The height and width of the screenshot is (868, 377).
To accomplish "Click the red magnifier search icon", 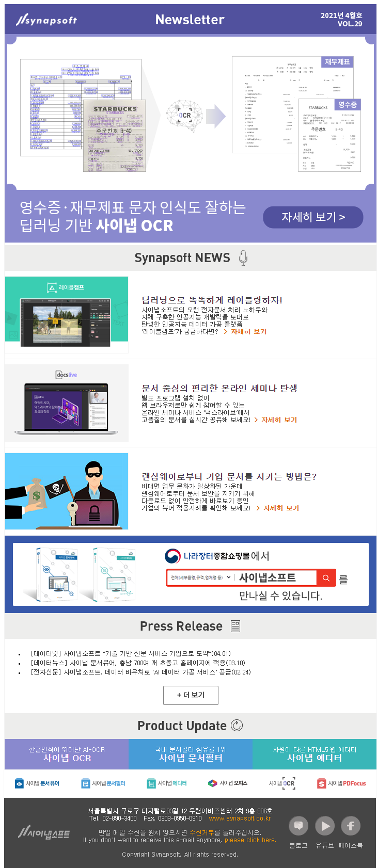I will [326, 578].
